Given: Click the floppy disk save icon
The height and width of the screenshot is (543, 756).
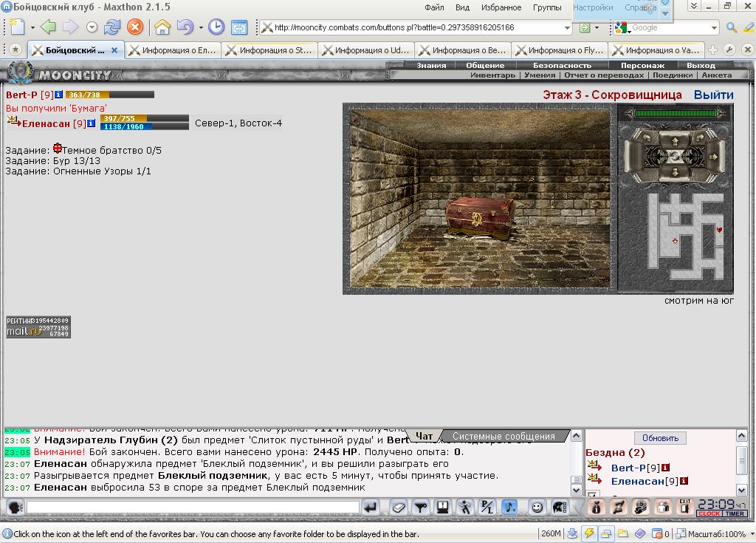Looking at the screenshot, I should pos(443,508).
